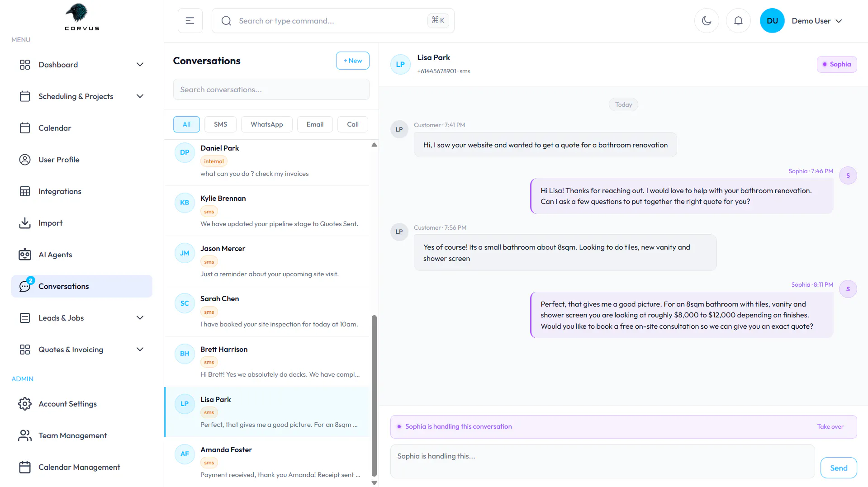This screenshot has height=487, width=868.
Task: Click the Sophia agent badge
Action: (837, 64)
